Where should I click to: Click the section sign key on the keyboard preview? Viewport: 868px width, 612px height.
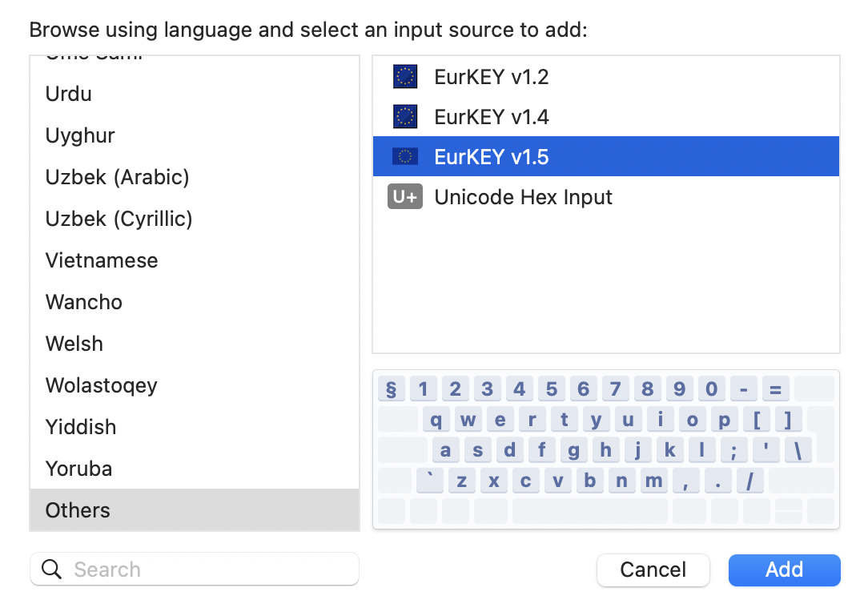tap(391, 389)
